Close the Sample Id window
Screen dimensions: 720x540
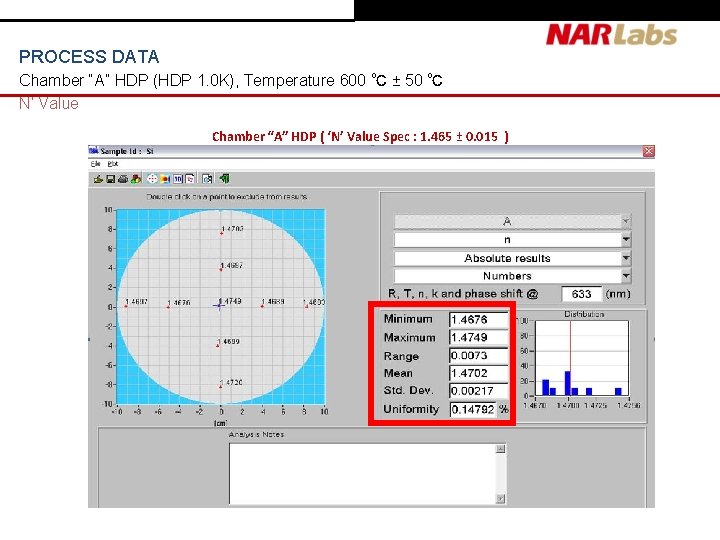pos(648,151)
